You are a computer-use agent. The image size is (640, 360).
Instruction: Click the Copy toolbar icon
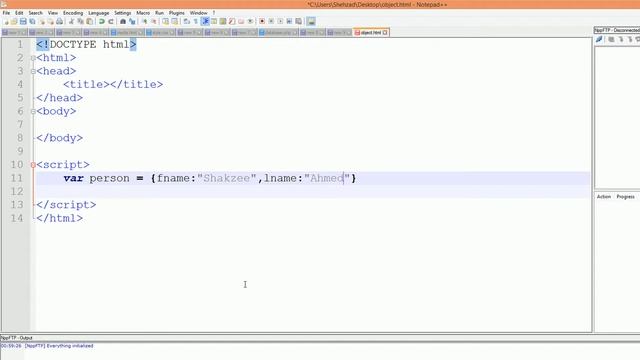(80, 21)
